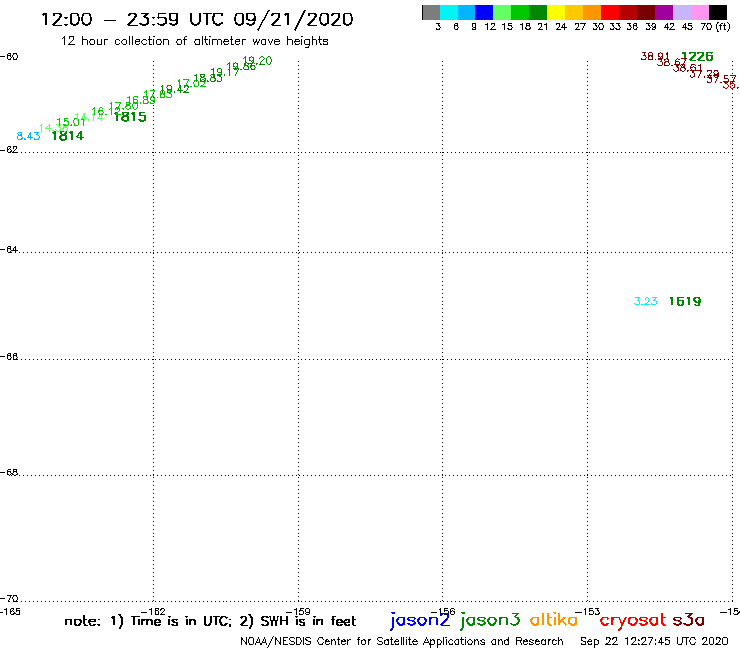Click the '-60' latitude axis label

9,57
